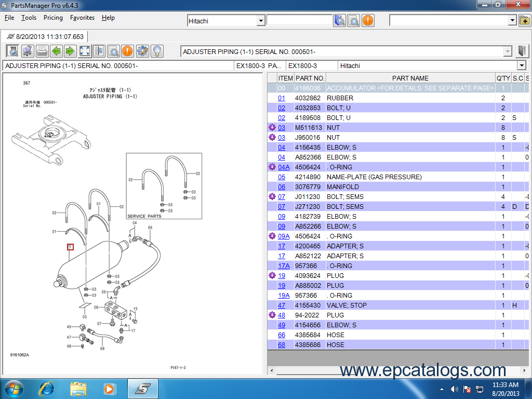Open the shopping cart icon
Screen dimensions: 532x399
pyautogui.click(x=28, y=51)
